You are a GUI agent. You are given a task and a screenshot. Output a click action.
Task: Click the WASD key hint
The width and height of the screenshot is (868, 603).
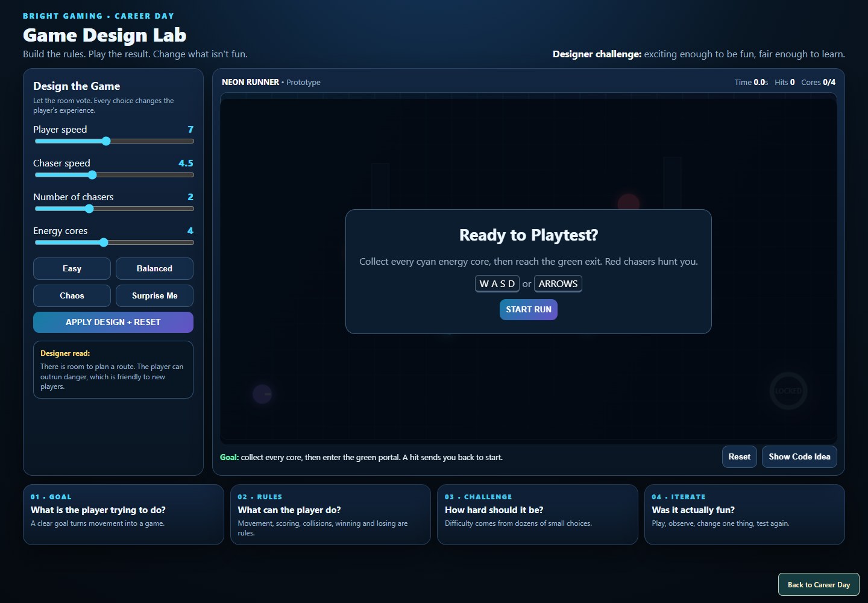pos(497,283)
